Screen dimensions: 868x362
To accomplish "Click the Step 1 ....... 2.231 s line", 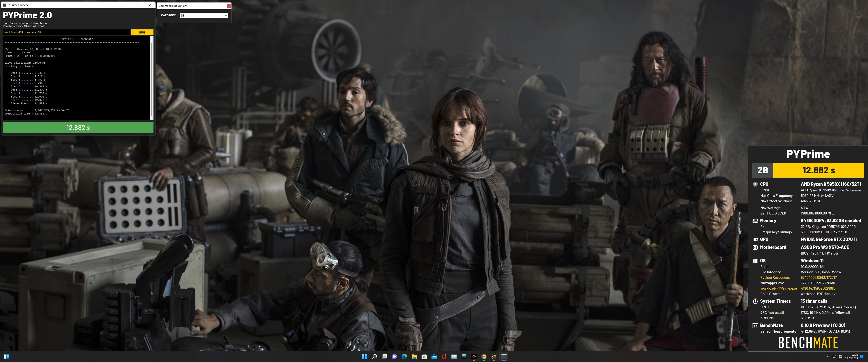I will (x=28, y=73).
